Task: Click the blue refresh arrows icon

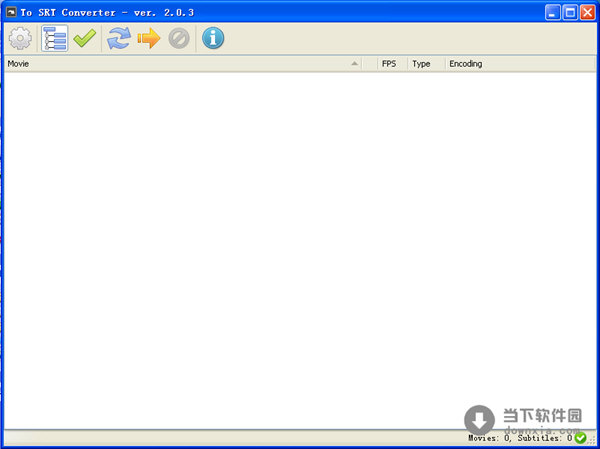Action: (x=119, y=38)
